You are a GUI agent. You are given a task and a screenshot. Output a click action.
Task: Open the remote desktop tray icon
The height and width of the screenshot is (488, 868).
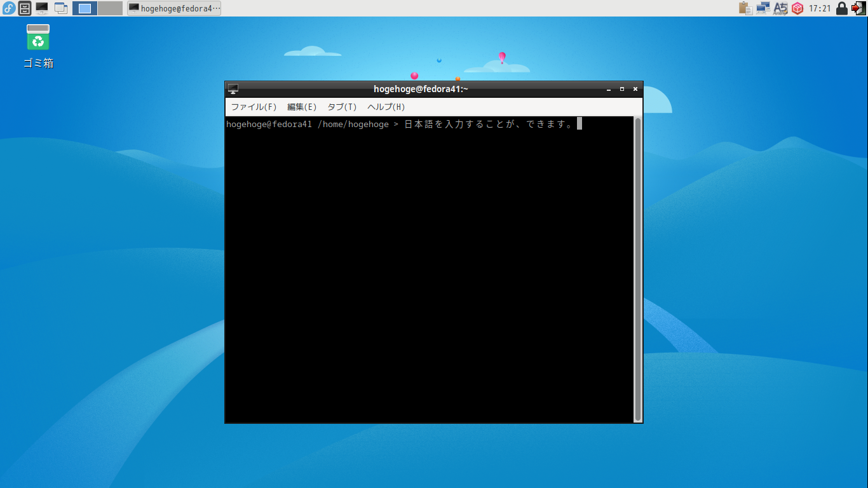click(x=762, y=8)
